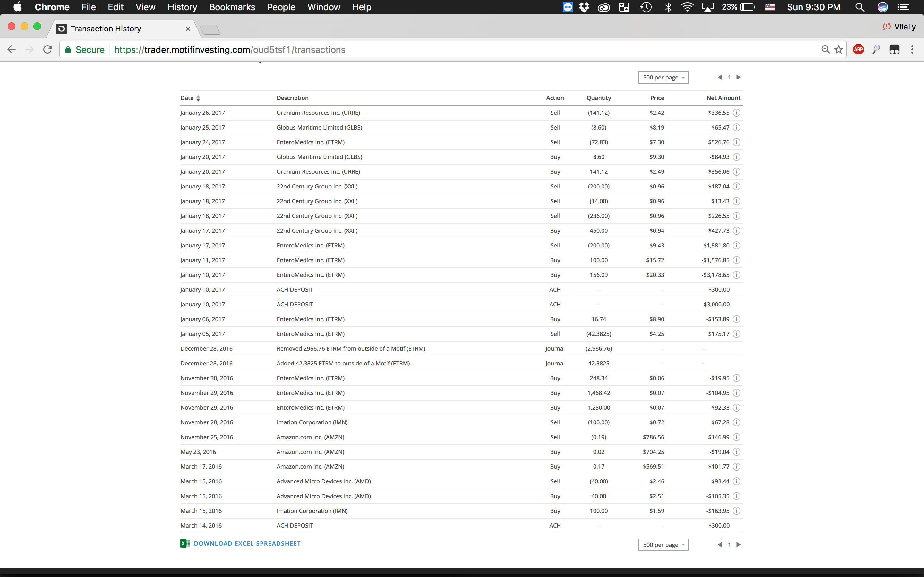
Task: Go to previous page using bottom arrow
Action: click(720, 545)
